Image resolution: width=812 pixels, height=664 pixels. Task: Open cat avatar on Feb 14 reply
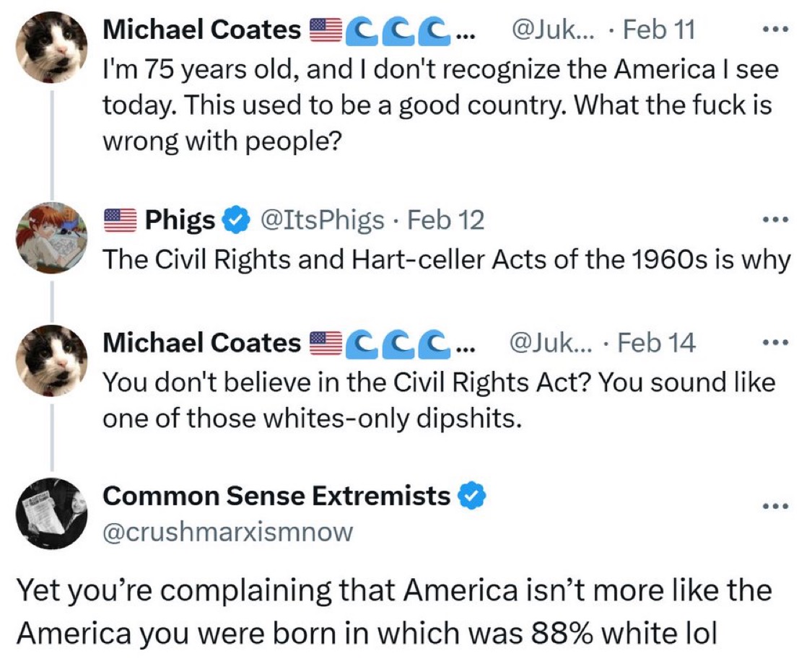pos(52,360)
